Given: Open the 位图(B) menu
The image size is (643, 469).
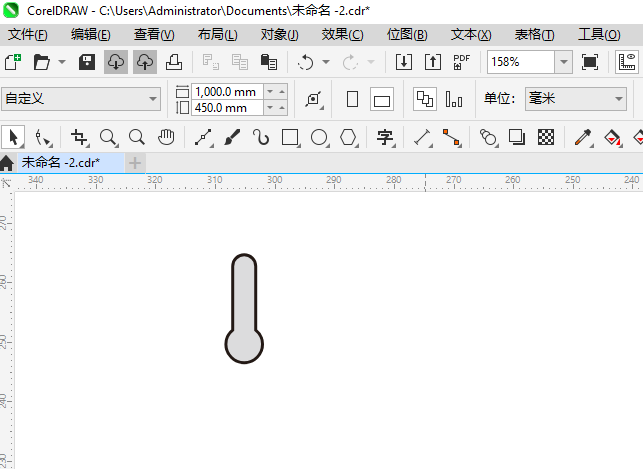Looking at the screenshot, I should click(407, 35).
